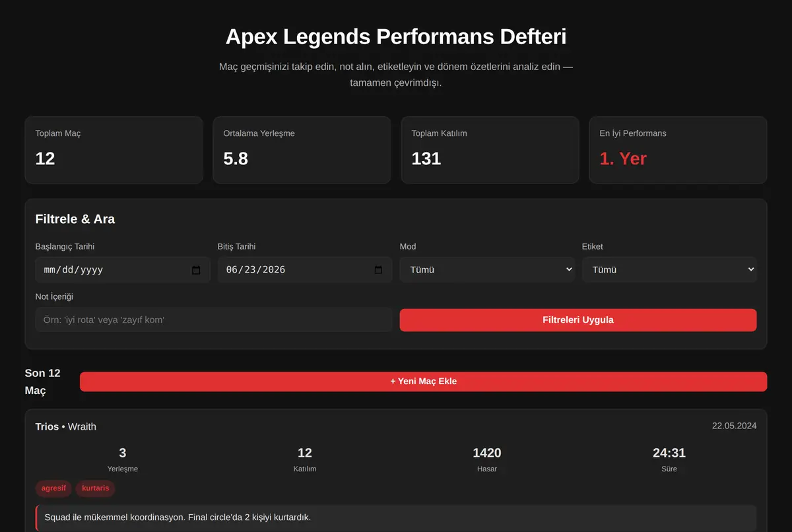Open calendar picker in Bitiş Tarihi field
The width and height of the screenshot is (792, 532).
[378, 270]
